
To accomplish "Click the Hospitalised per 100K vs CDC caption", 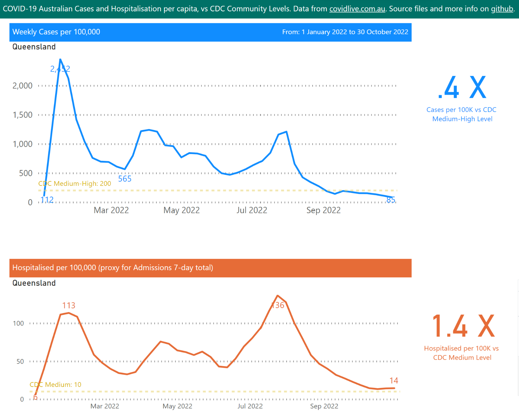I will [462, 353].
